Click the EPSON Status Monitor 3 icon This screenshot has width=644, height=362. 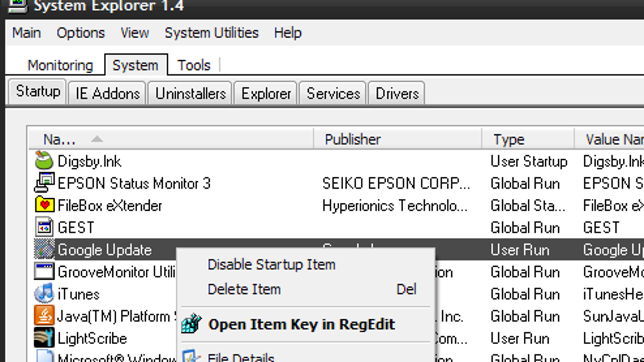click(44, 183)
